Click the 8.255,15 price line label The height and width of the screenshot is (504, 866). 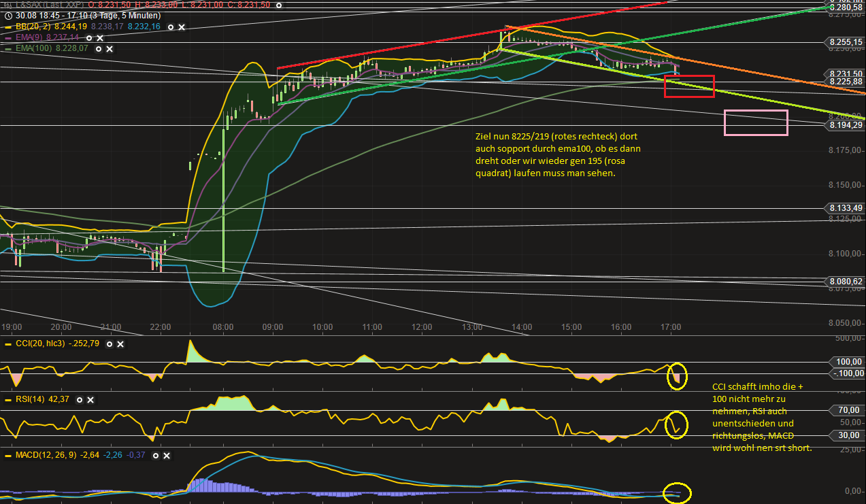846,42
